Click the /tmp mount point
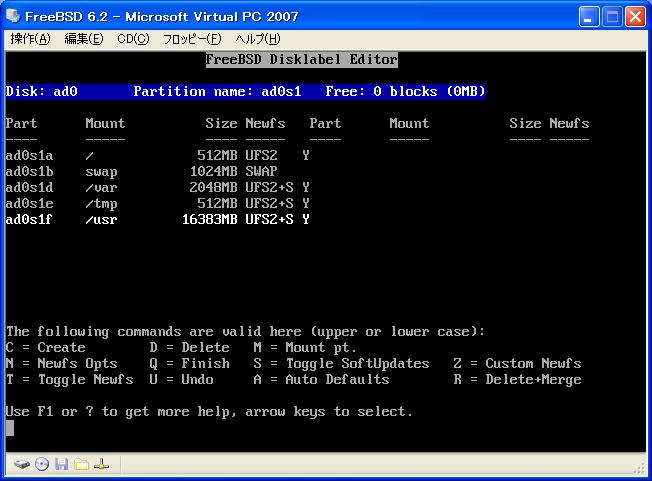The height and width of the screenshot is (481, 652). tap(101, 204)
